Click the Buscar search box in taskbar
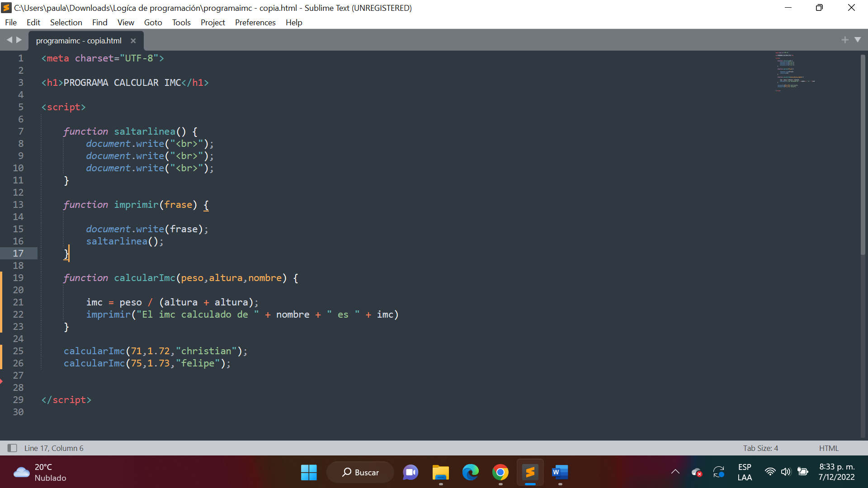868x488 pixels. pos(360,472)
